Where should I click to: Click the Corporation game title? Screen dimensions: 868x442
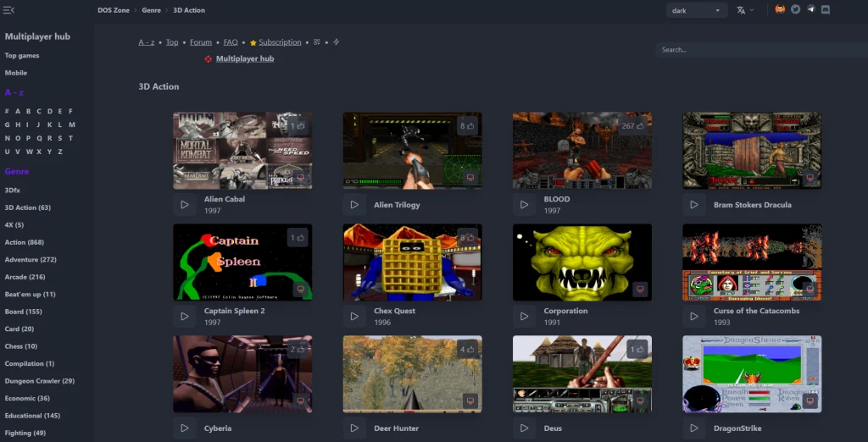pyautogui.click(x=565, y=311)
